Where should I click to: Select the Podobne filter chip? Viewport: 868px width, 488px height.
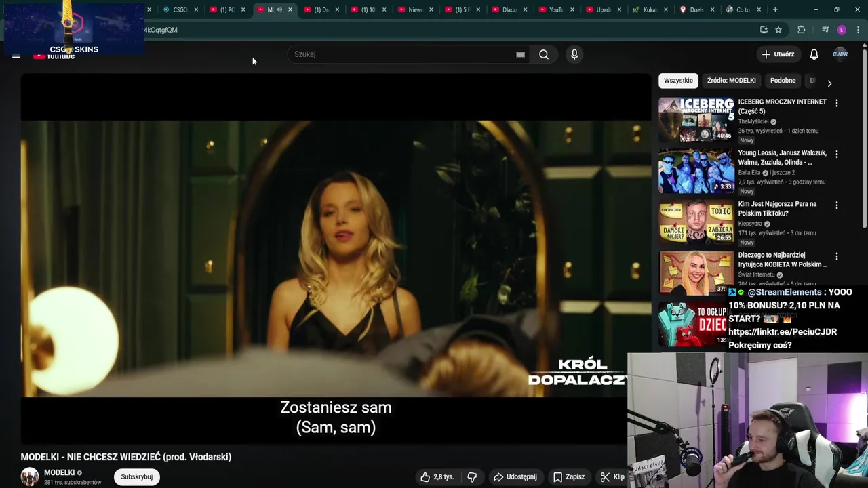783,81
